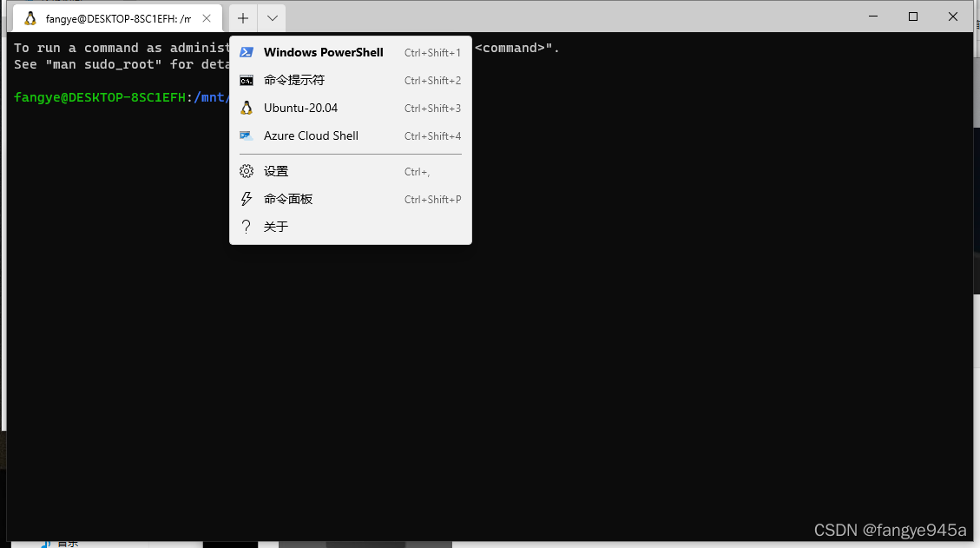
Task: Open Azure Cloud Shell from the menu
Action: point(351,135)
